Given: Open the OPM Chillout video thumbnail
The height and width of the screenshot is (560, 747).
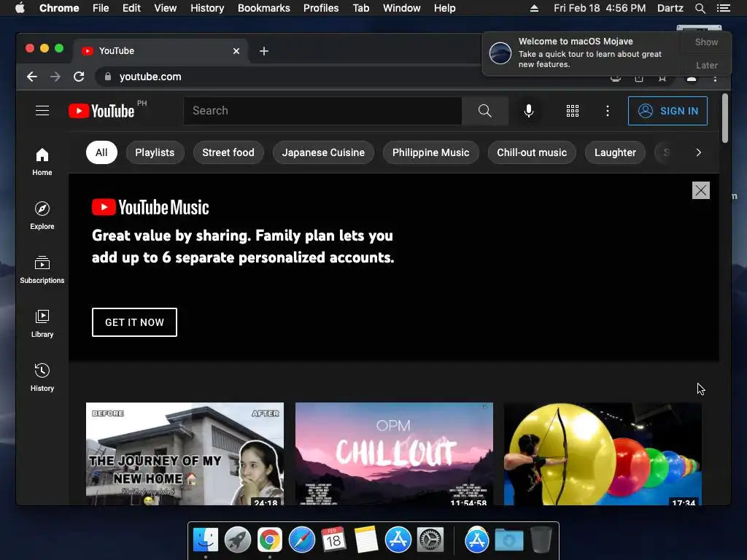Looking at the screenshot, I should (394, 454).
